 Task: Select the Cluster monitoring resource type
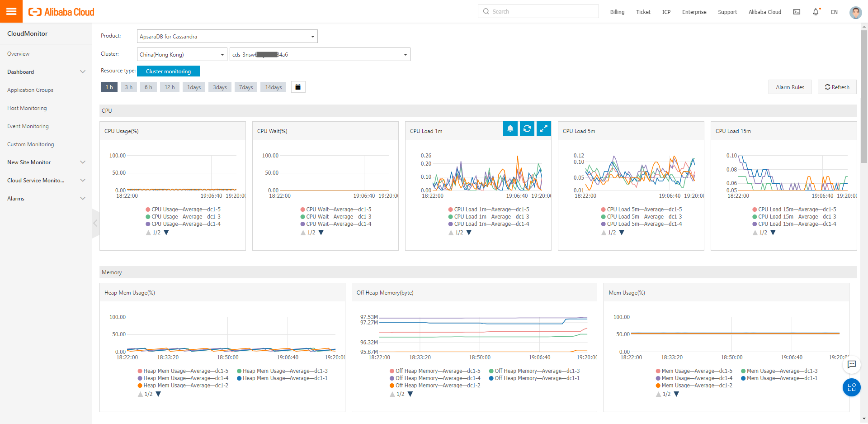pos(168,71)
